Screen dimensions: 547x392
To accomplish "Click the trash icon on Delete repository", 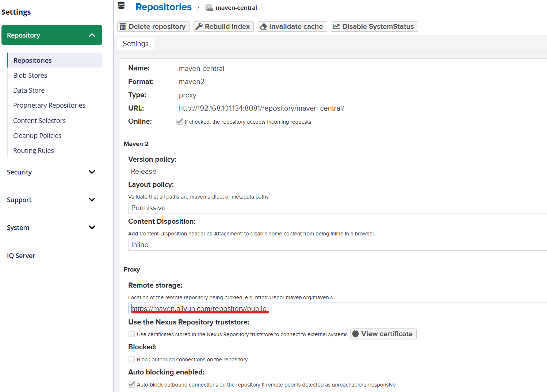I will [x=123, y=27].
